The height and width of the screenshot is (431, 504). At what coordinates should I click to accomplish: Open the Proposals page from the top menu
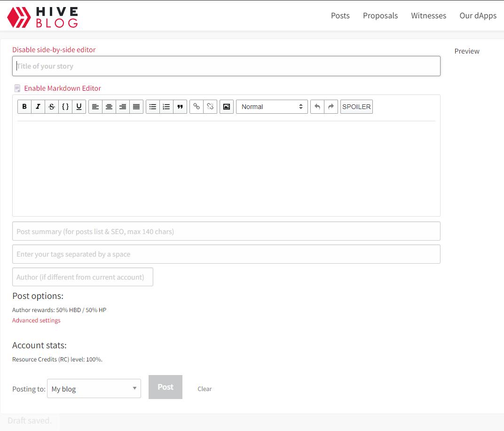380,16
